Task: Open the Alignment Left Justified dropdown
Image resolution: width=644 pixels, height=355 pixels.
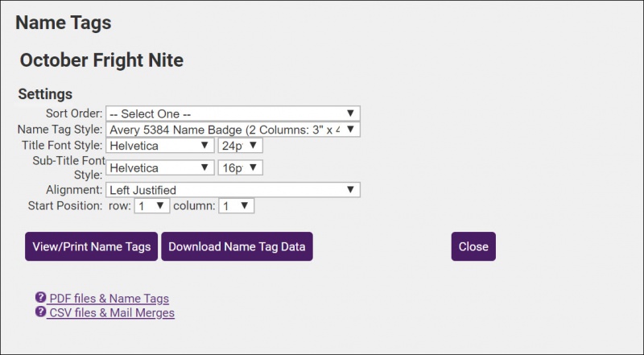Action: (x=232, y=190)
